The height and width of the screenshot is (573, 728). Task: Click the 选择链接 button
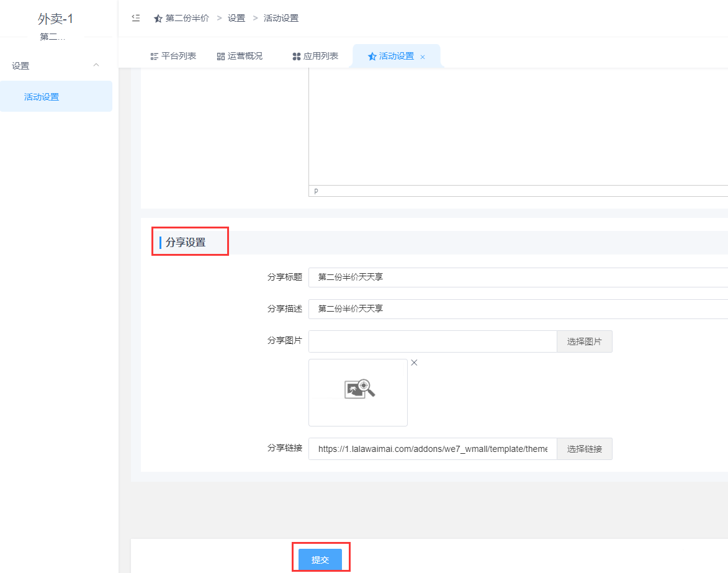[x=584, y=449]
